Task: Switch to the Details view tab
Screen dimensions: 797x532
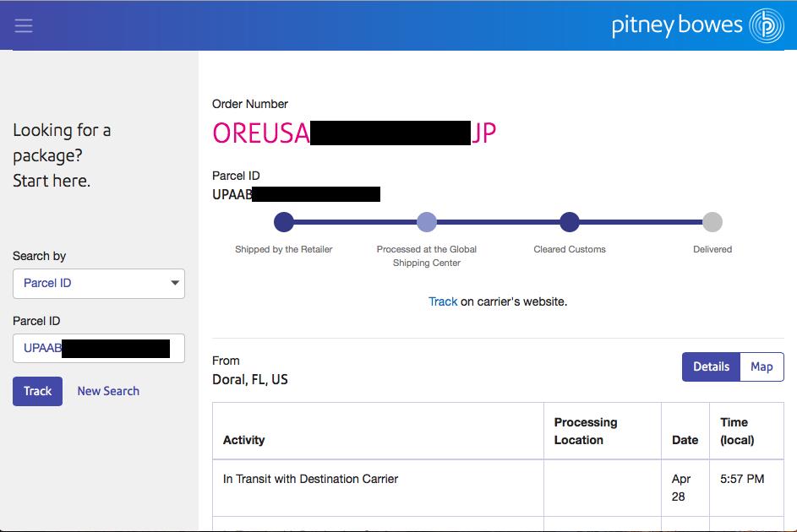Action: coord(711,366)
